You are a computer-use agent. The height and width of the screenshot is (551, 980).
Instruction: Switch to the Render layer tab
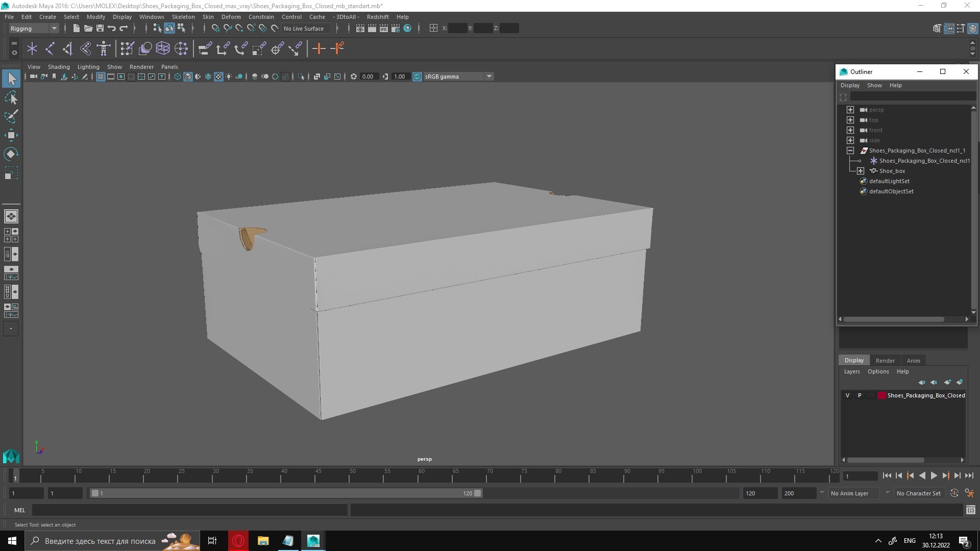[885, 360]
